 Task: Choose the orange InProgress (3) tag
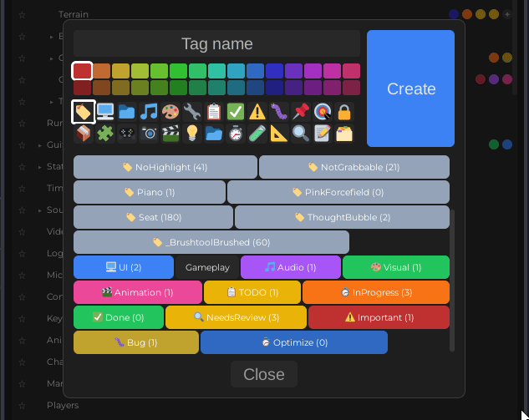376,292
